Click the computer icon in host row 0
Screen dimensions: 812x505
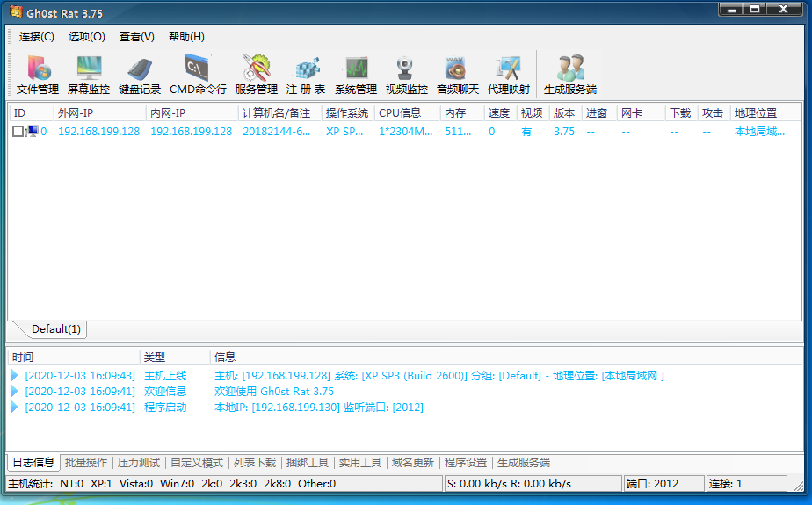click(33, 132)
